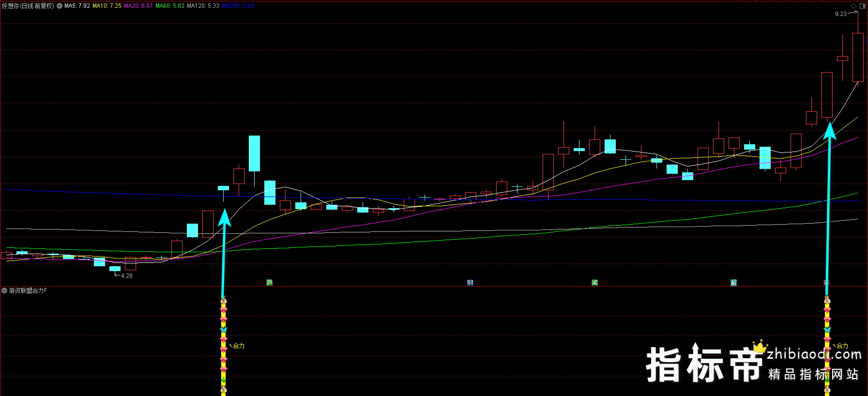Select the MA120: 5.33 label
The width and height of the screenshot is (868, 396).
[x=203, y=6]
